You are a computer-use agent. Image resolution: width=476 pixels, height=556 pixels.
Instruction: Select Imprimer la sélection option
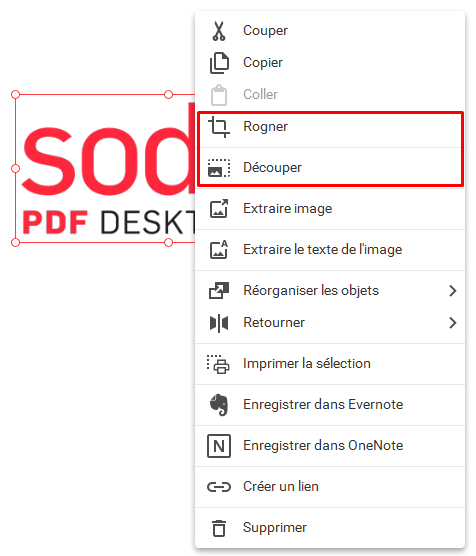coord(330,364)
